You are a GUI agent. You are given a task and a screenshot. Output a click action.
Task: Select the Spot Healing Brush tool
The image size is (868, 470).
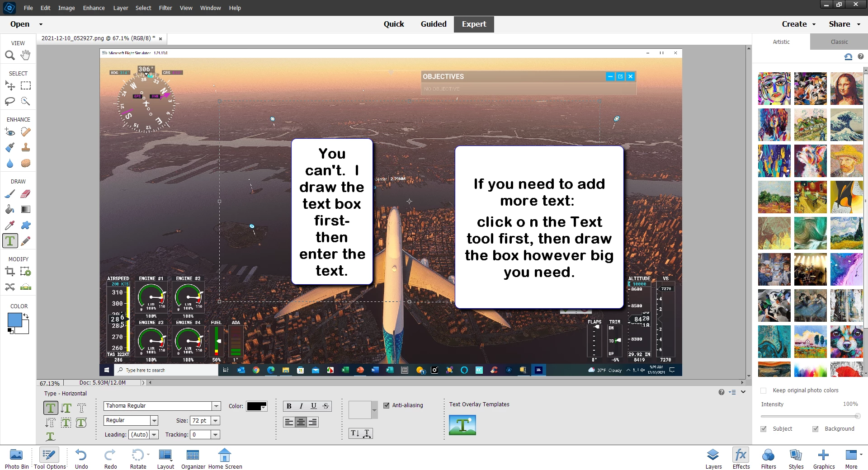(26, 132)
